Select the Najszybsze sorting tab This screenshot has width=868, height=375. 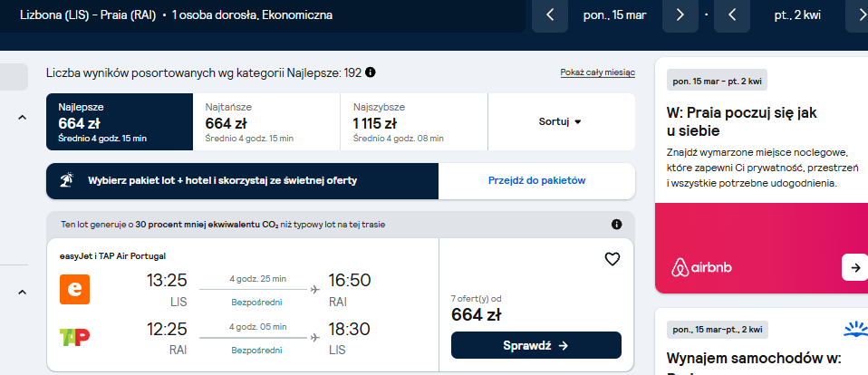[413, 121]
